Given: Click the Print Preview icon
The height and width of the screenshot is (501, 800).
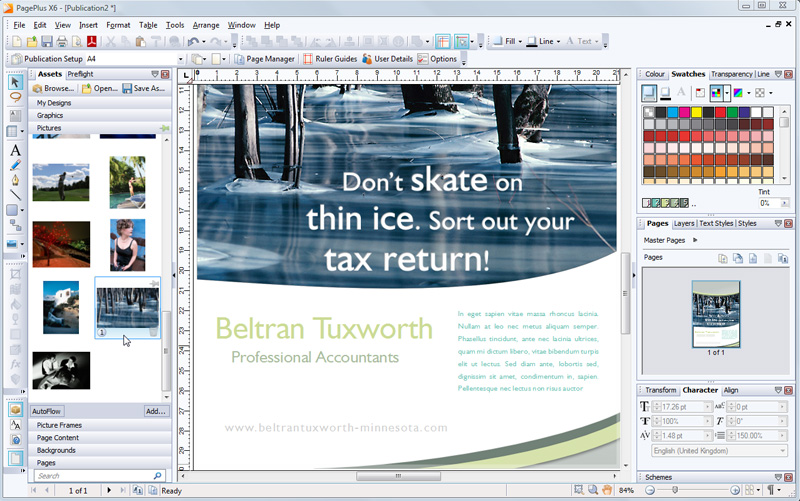Looking at the screenshot, I should coord(77,42).
